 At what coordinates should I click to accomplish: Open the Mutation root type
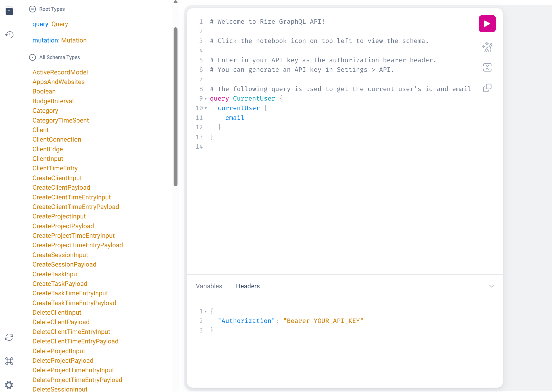74,40
